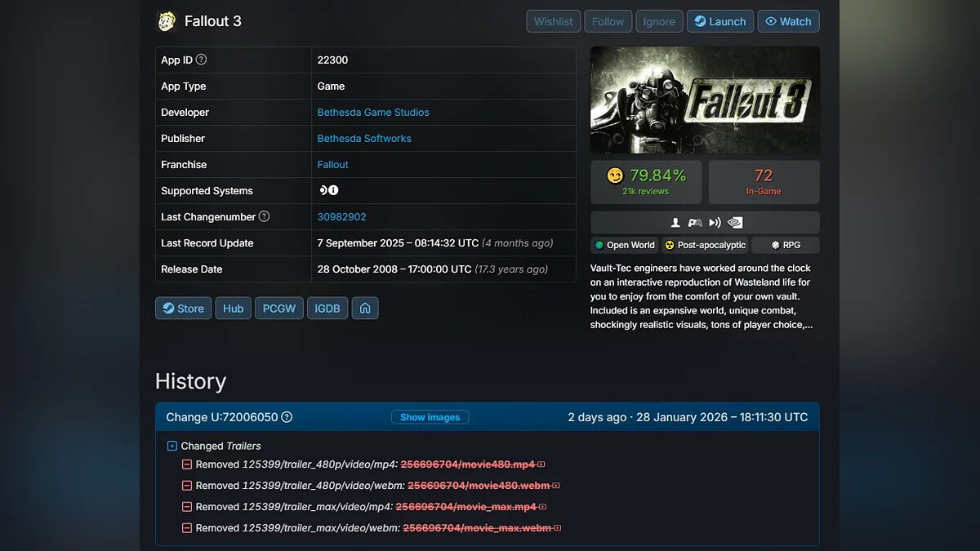Click the Show images button
Viewport: 980px width, 551px height.
tap(430, 417)
